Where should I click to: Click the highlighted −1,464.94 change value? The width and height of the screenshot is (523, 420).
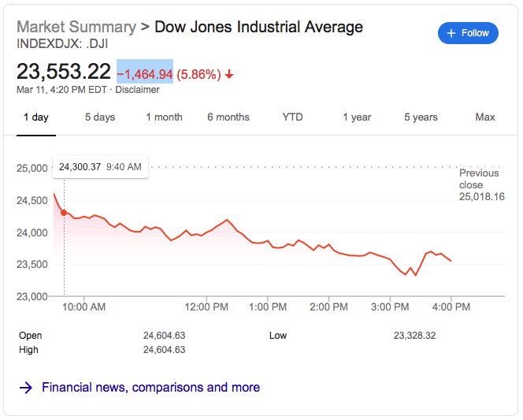point(145,74)
